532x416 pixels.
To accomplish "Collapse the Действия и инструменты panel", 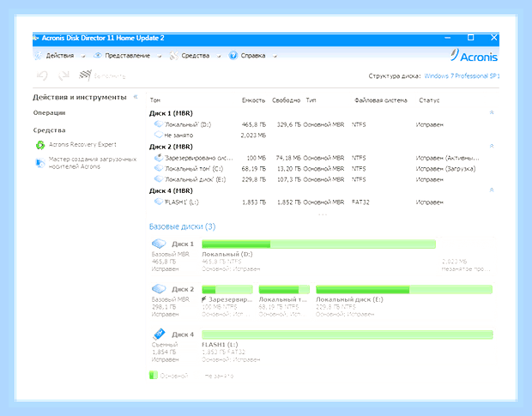I will tap(136, 97).
